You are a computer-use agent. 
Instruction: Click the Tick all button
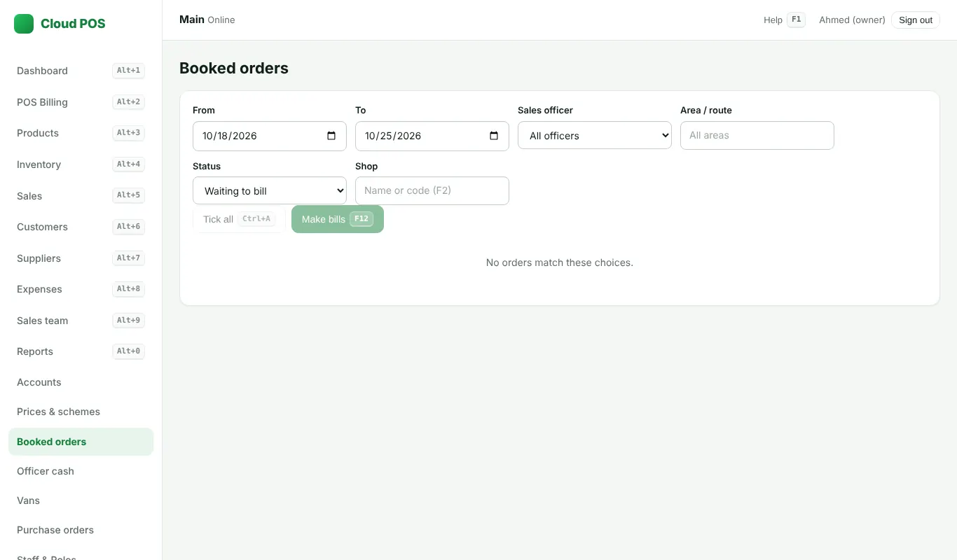tap(239, 219)
